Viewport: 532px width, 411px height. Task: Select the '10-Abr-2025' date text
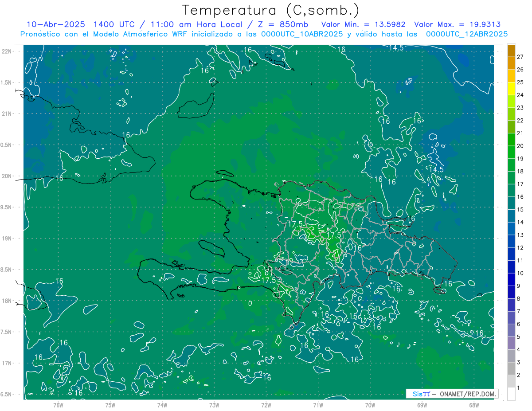pos(56,24)
